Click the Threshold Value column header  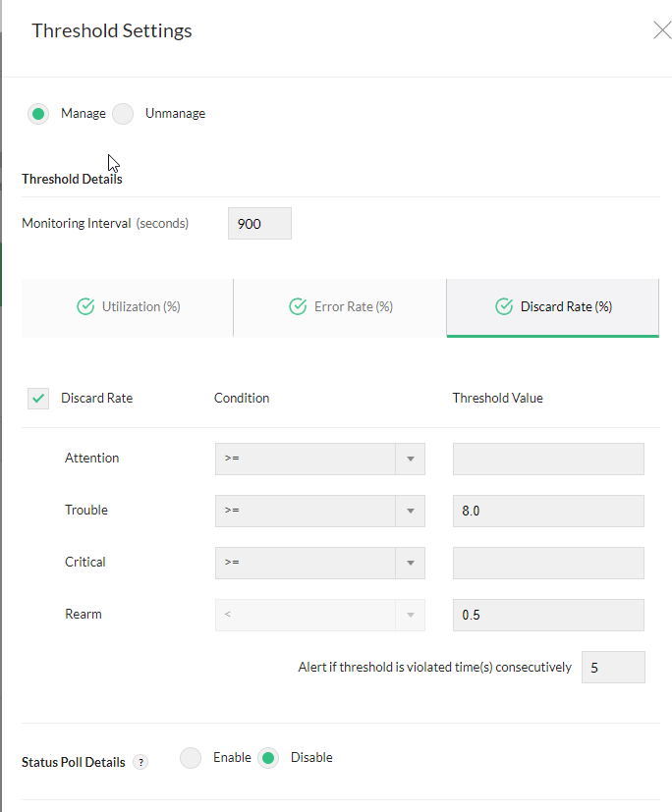click(498, 399)
